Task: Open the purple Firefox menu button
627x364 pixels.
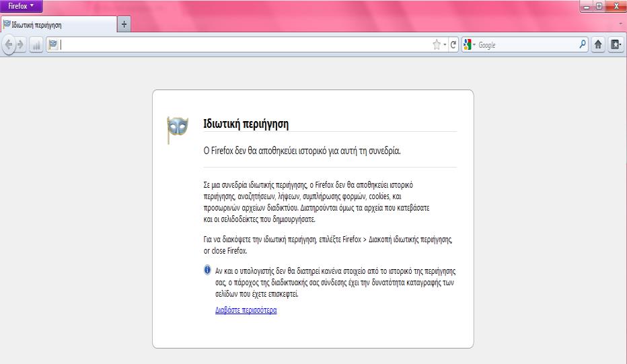Action: 22,6
